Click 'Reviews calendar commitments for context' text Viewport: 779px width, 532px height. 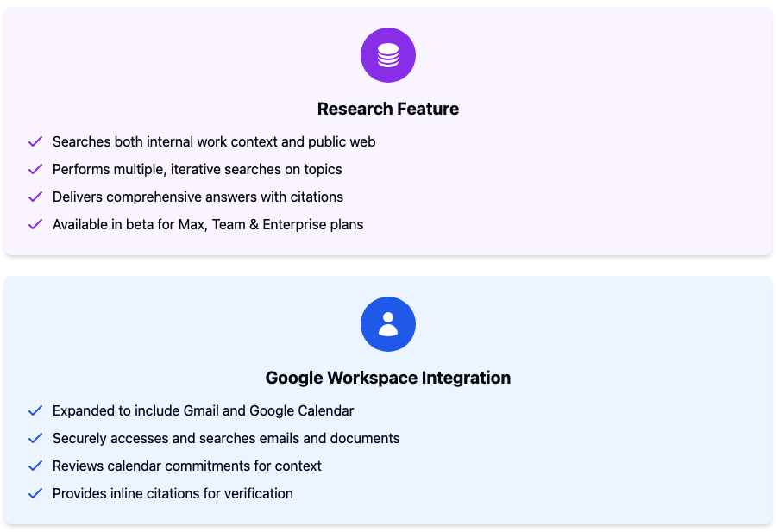(187, 466)
